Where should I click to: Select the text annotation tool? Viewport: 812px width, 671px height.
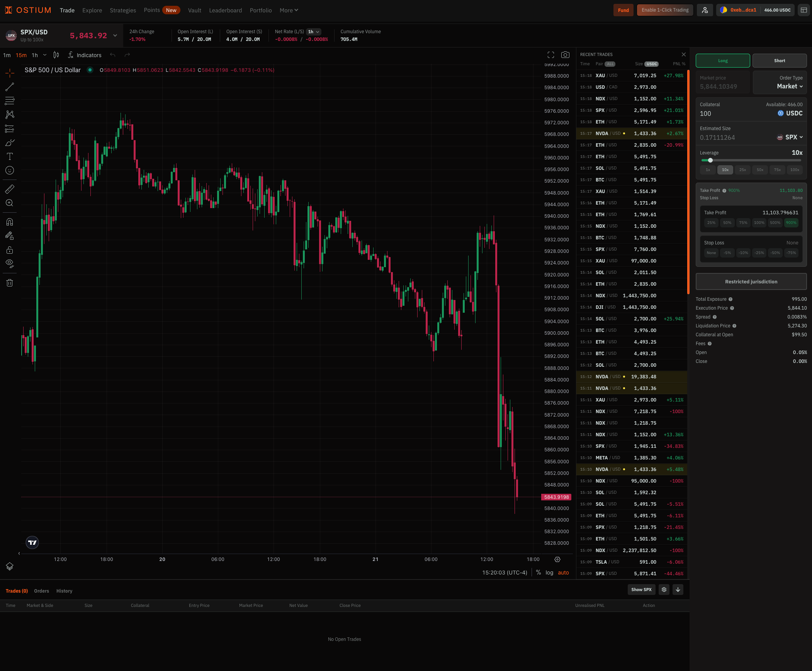[9, 156]
